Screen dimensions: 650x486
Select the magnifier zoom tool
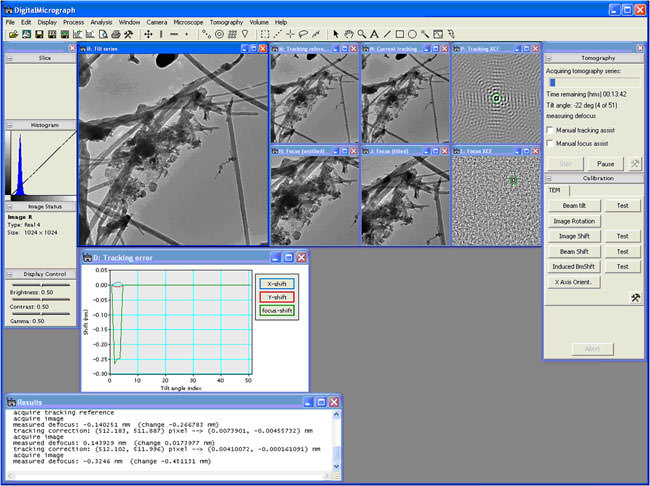click(x=361, y=34)
